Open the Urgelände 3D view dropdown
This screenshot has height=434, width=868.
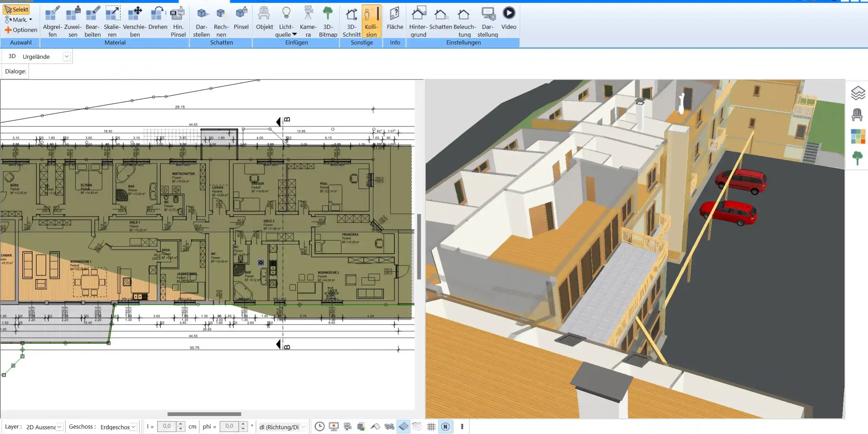tap(67, 56)
